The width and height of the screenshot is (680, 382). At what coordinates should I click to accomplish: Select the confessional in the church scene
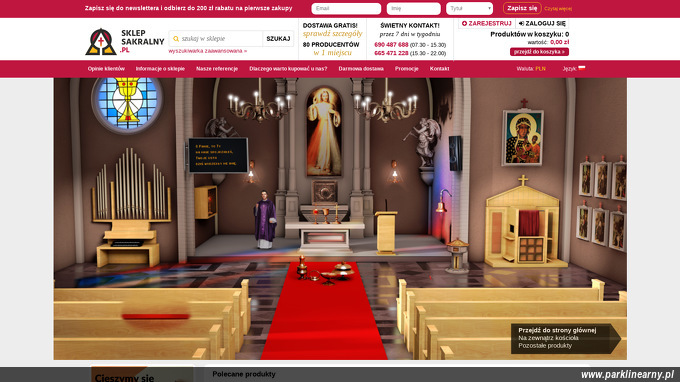(524, 222)
